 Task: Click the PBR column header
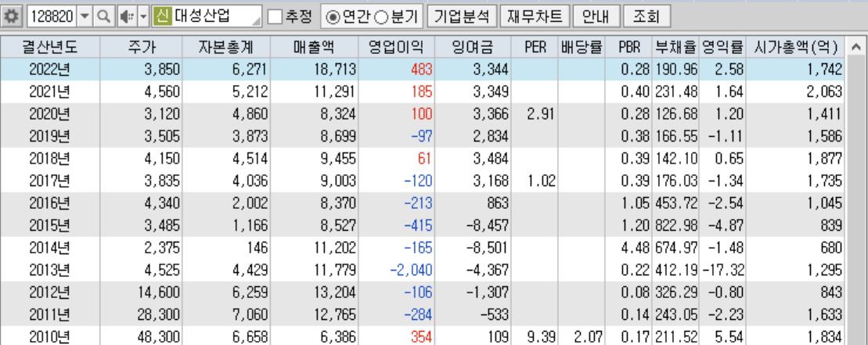tap(628, 48)
